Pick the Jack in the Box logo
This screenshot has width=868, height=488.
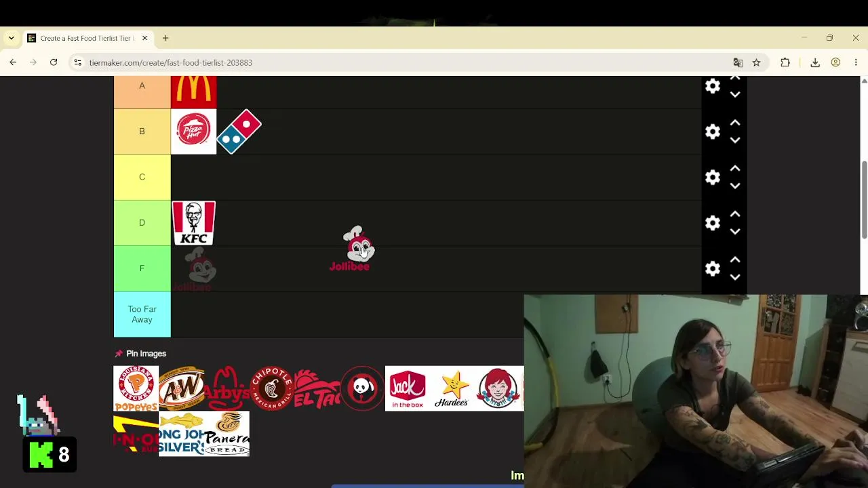(408, 388)
